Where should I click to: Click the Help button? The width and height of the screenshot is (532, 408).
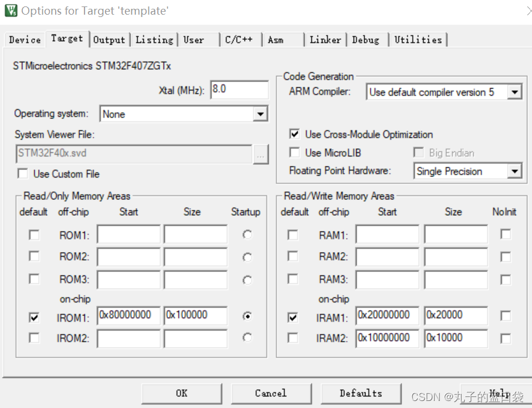click(x=496, y=393)
